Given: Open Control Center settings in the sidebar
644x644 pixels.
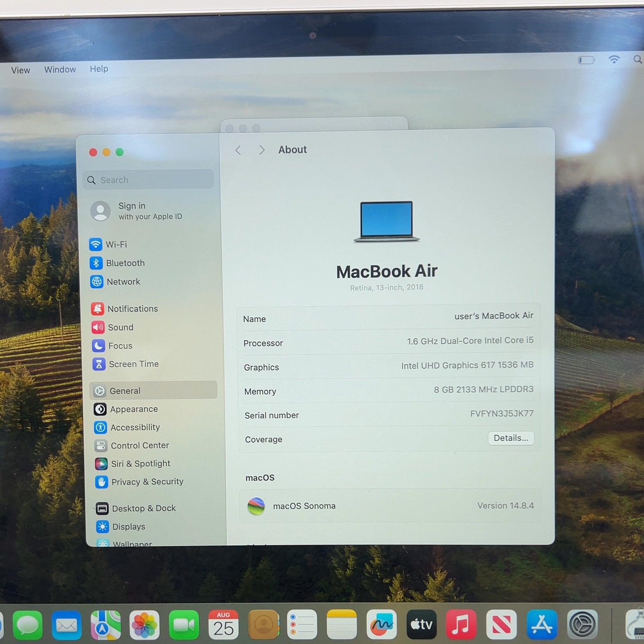Looking at the screenshot, I should [x=132, y=446].
